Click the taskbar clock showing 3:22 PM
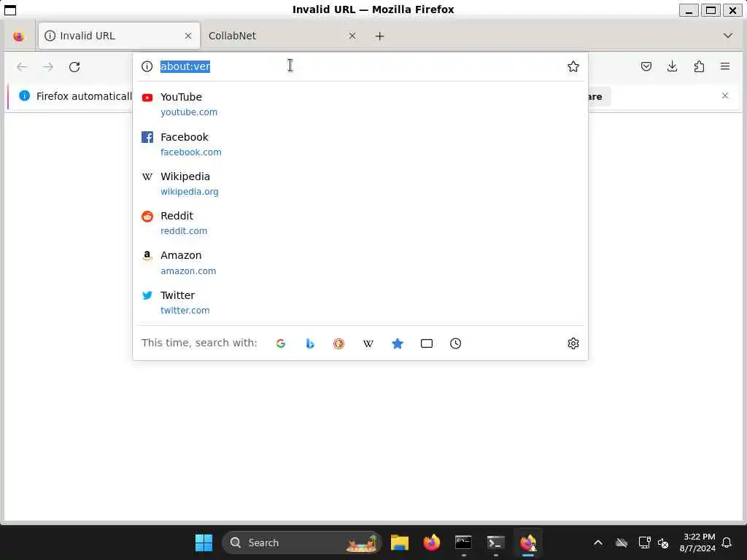This screenshot has height=560, width=747. coord(697,542)
